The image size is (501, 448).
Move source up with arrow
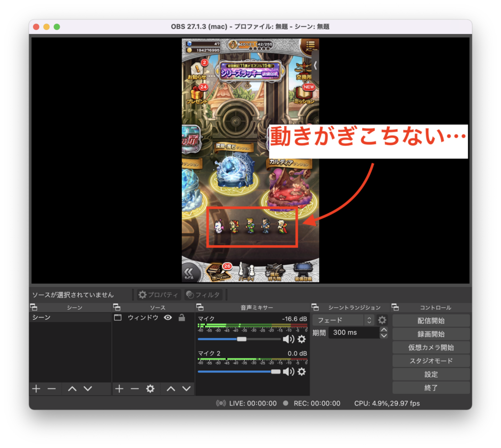171,388
